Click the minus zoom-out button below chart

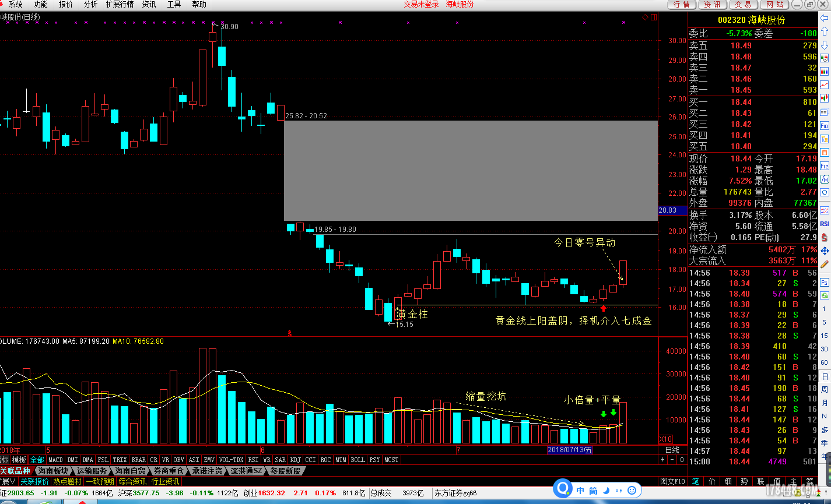coord(672,460)
